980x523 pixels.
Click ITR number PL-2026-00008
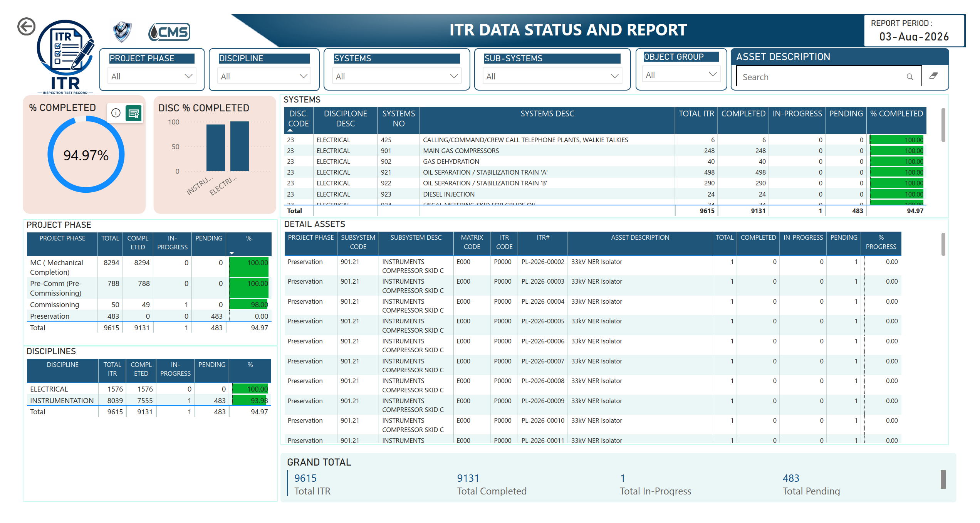pyautogui.click(x=543, y=381)
